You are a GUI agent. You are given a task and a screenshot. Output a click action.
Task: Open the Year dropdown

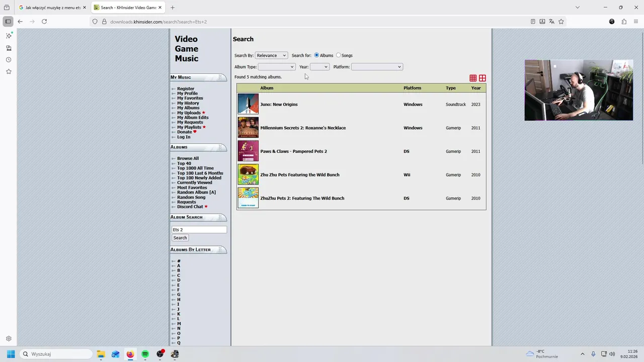(319, 67)
